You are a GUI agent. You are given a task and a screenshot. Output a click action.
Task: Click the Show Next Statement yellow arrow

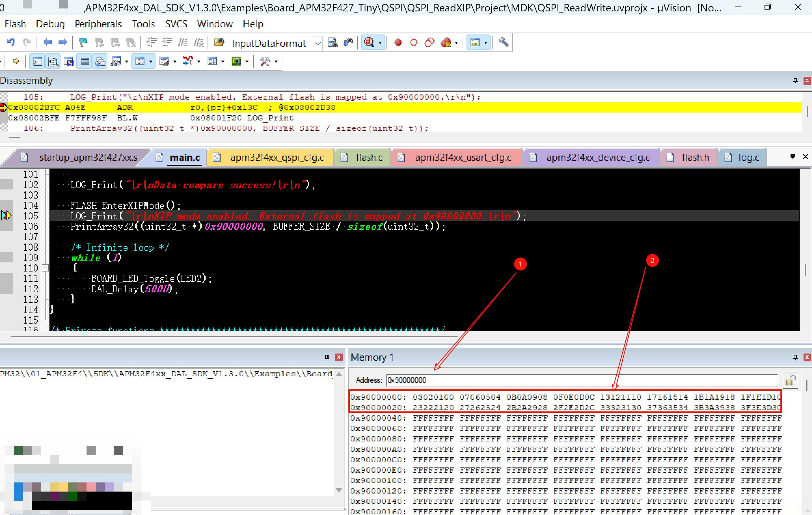(16, 62)
